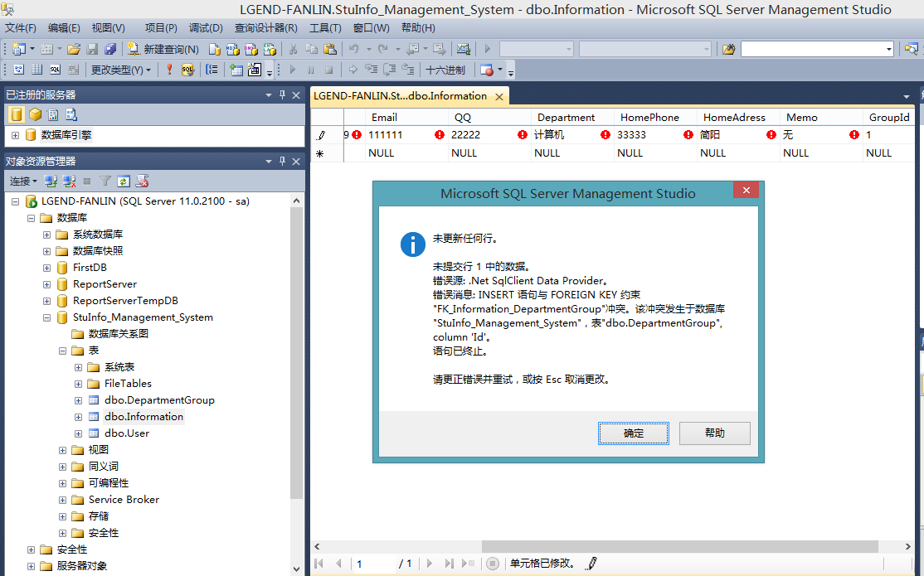Open the Change Type dropdown
Screen dimensions: 924x576
click(120, 70)
